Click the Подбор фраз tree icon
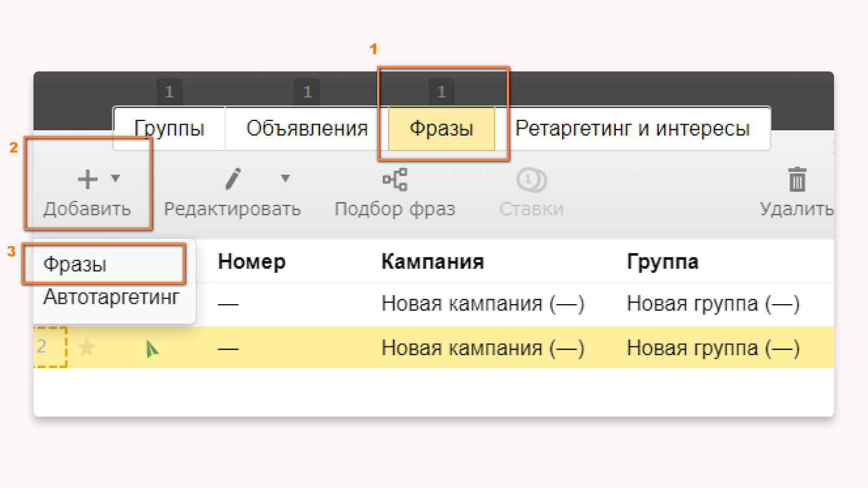This screenshot has width=868, height=488. click(x=395, y=179)
